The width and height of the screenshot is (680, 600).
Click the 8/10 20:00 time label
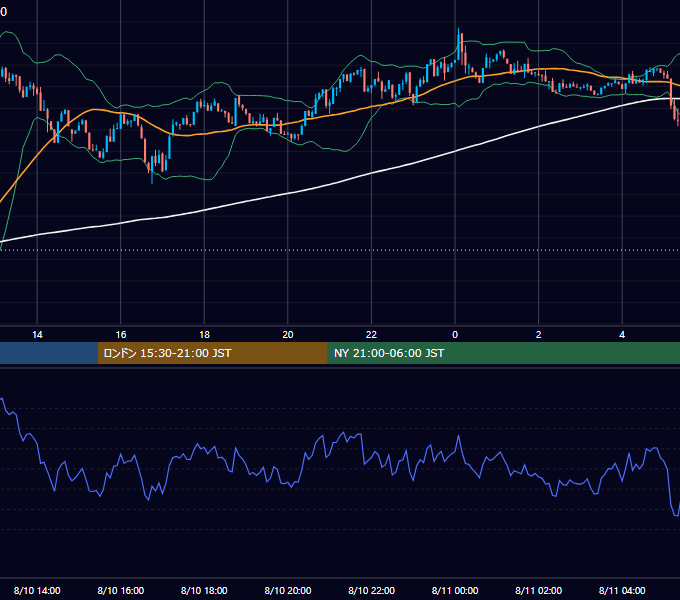coord(288,590)
